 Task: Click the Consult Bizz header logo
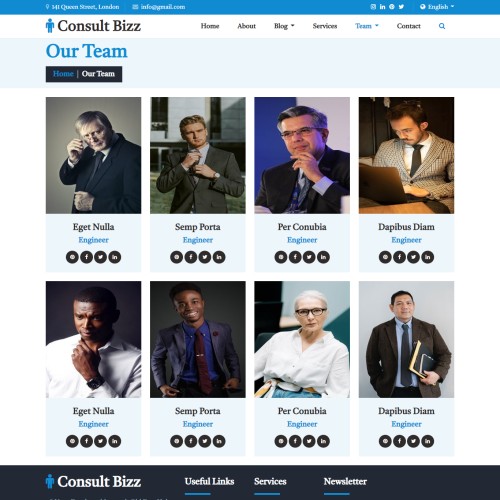click(93, 26)
